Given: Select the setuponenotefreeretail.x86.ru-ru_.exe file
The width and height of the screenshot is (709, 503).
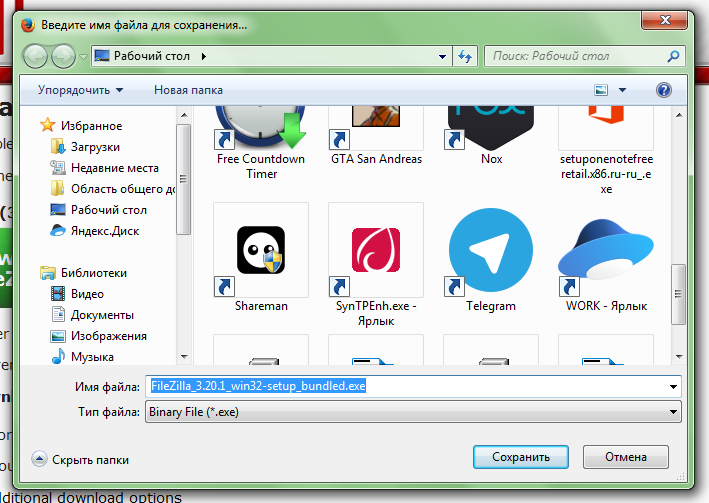Looking at the screenshot, I should pos(606,151).
